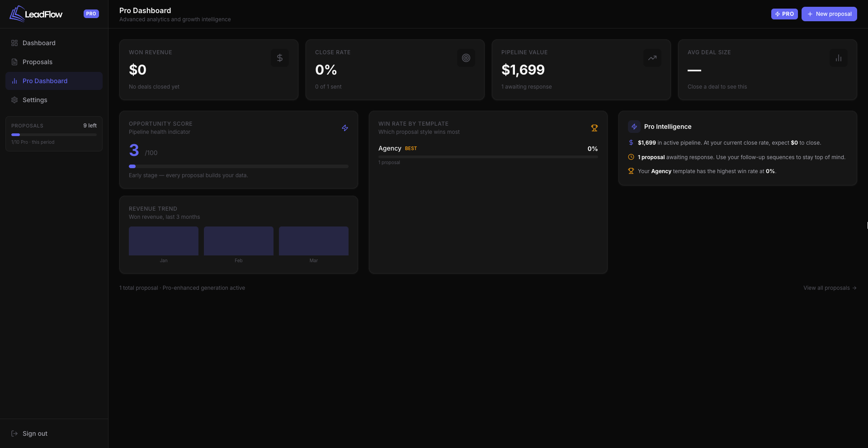Screen dimensions: 868x448
Task: Click the New proposal button
Action: [829, 14]
